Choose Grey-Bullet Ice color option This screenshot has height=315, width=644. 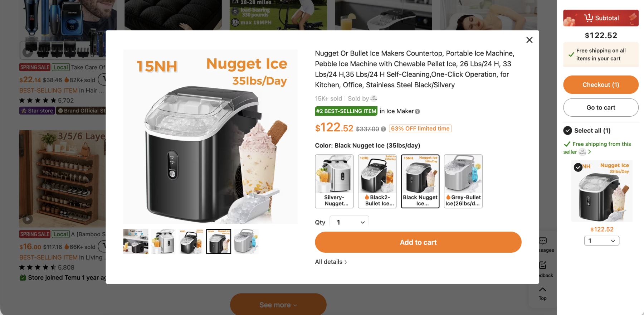pos(463,181)
